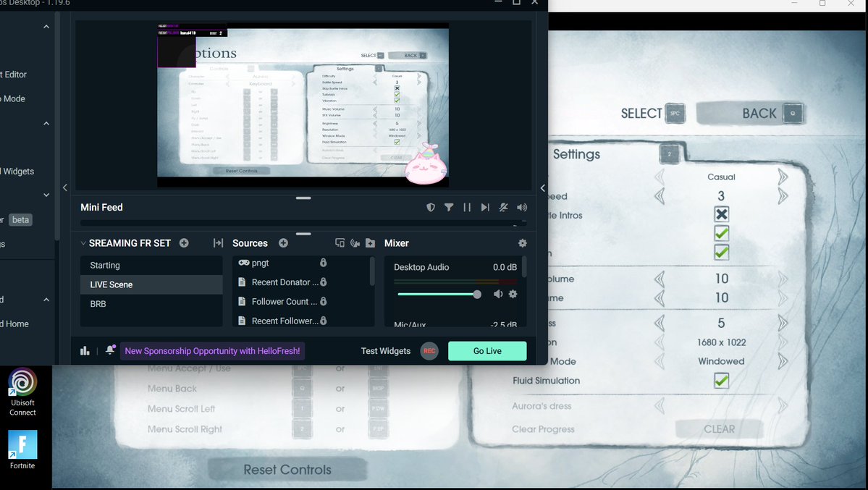The height and width of the screenshot is (490, 868).
Task: Start recording with the REC button
Action: [x=429, y=351]
